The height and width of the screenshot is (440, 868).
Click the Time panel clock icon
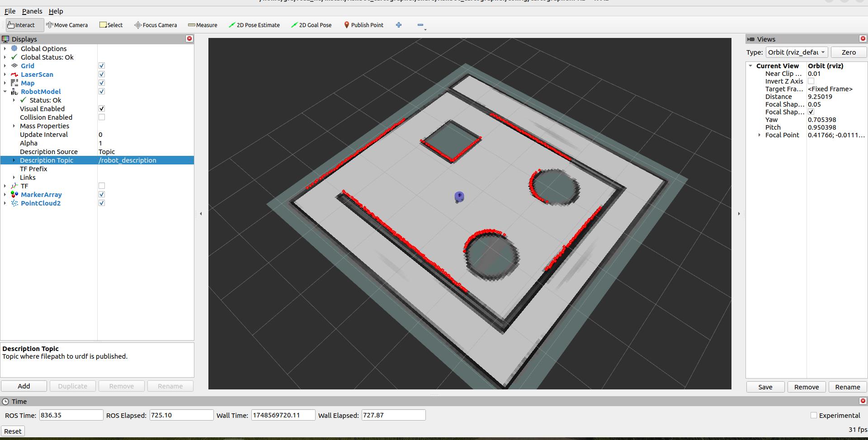tap(5, 401)
